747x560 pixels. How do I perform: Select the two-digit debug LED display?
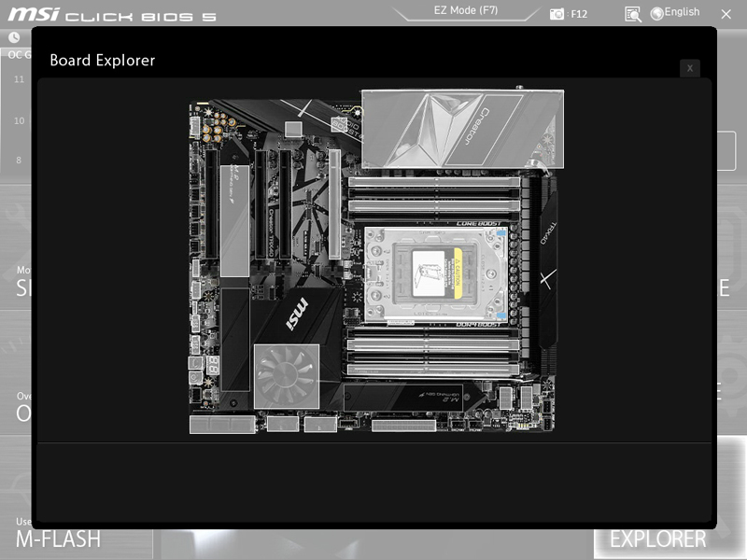click(213, 366)
